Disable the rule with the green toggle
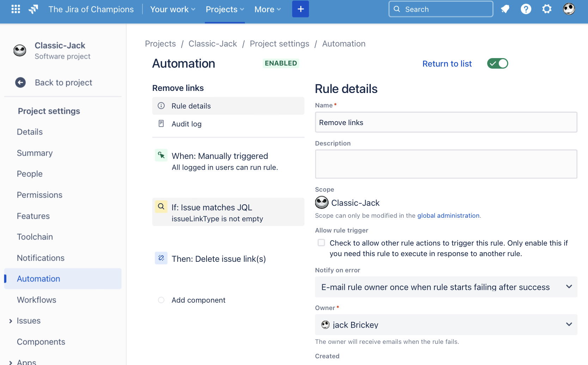Screen dimensions: 588x365 click(497, 63)
